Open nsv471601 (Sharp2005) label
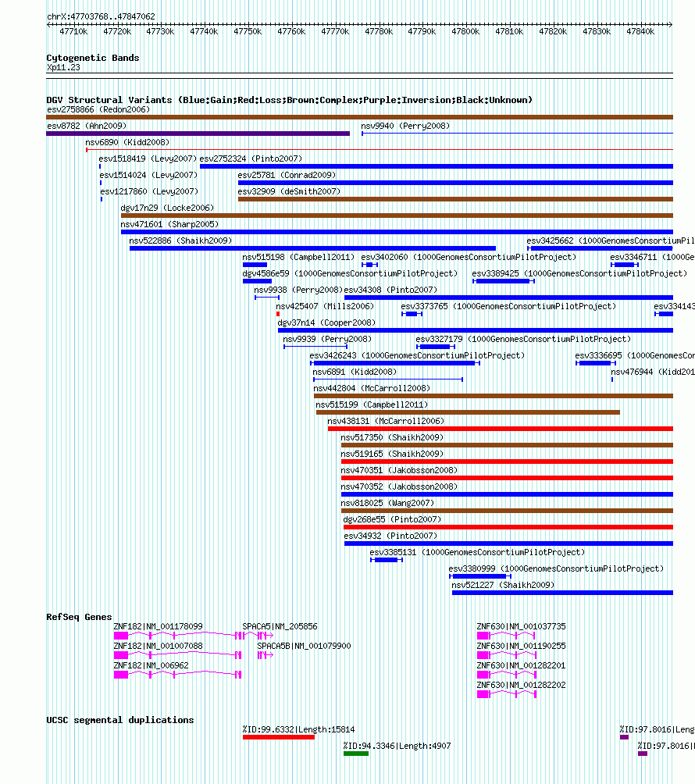 (x=170, y=224)
